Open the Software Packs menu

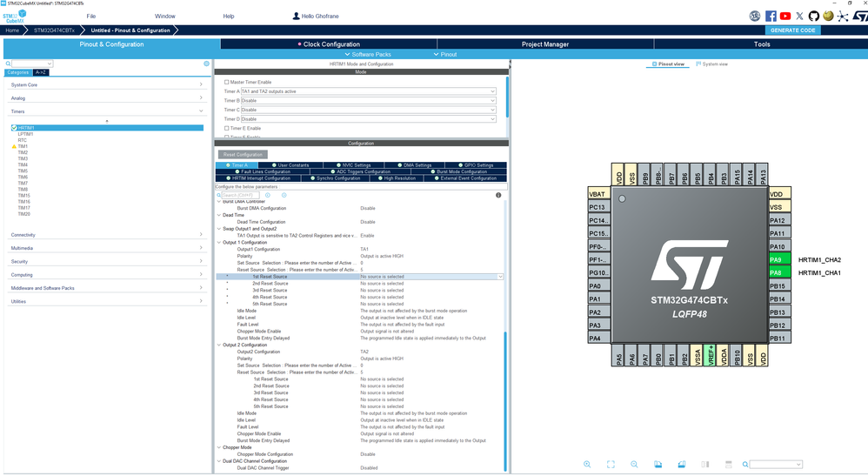(x=368, y=54)
